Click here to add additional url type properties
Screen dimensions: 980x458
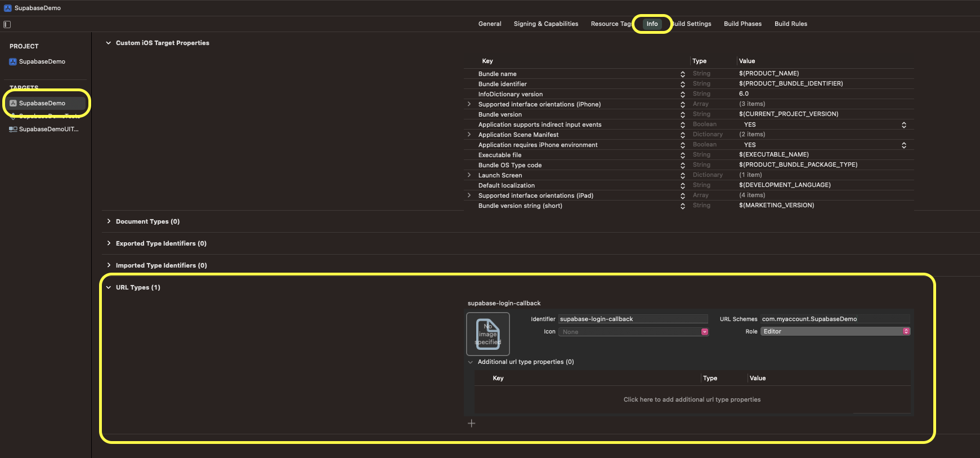tap(692, 399)
